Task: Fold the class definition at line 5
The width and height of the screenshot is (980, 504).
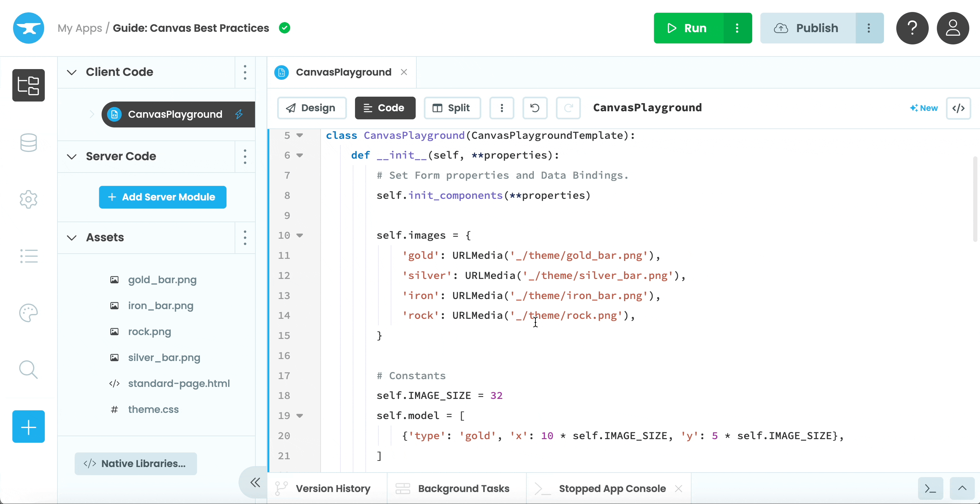Action: click(x=300, y=135)
